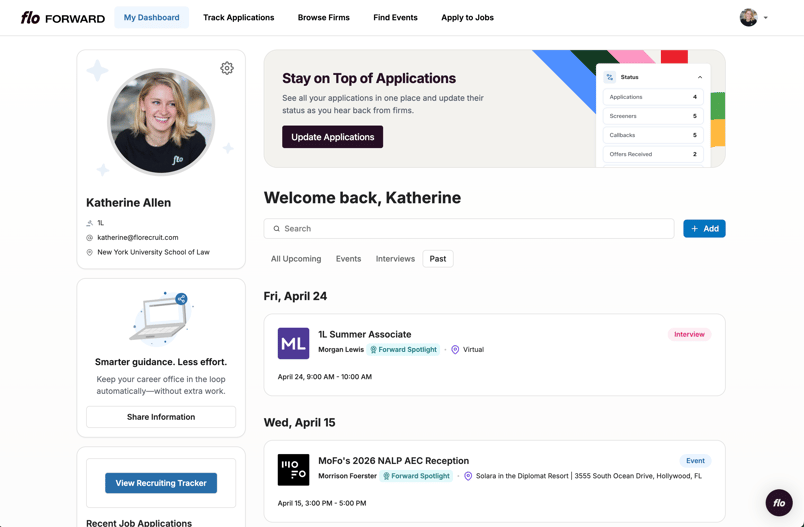Click Share Information button

161,417
